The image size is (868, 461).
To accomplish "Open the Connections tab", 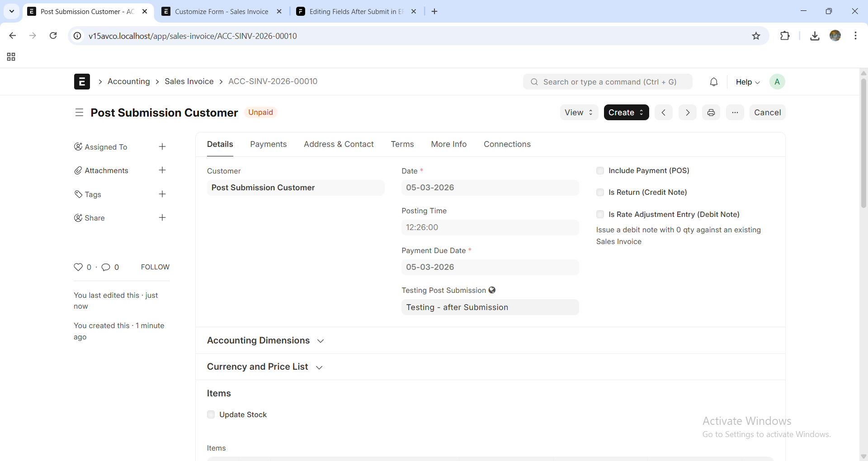I will 507,144.
